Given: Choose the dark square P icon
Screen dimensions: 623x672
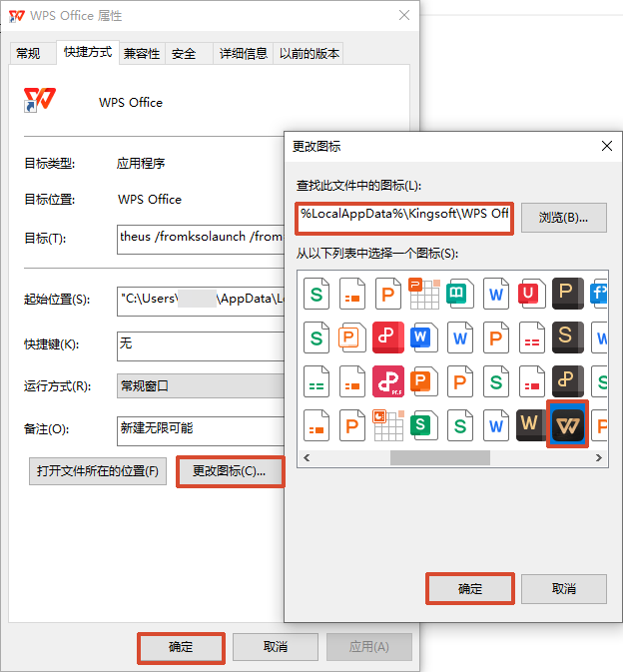Looking at the screenshot, I should (567, 294).
